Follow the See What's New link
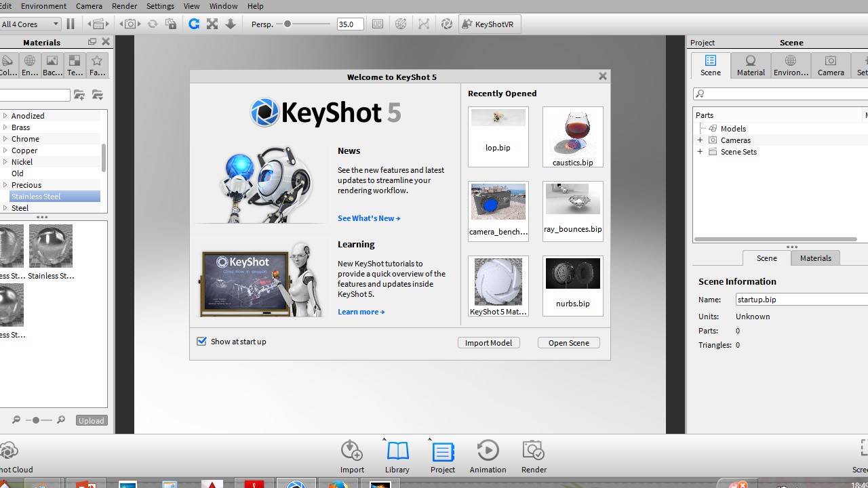 point(369,218)
